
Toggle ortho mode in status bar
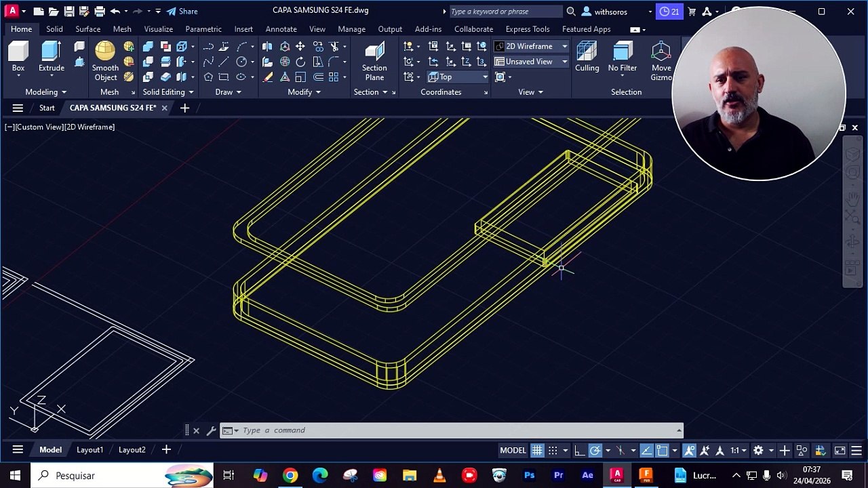click(x=579, y=450)
